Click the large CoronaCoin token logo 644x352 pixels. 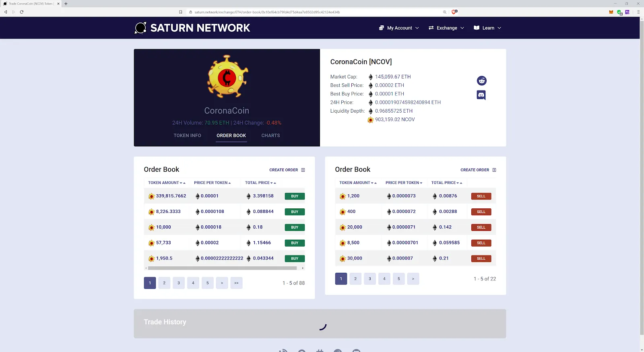click(x=227, y=77)
